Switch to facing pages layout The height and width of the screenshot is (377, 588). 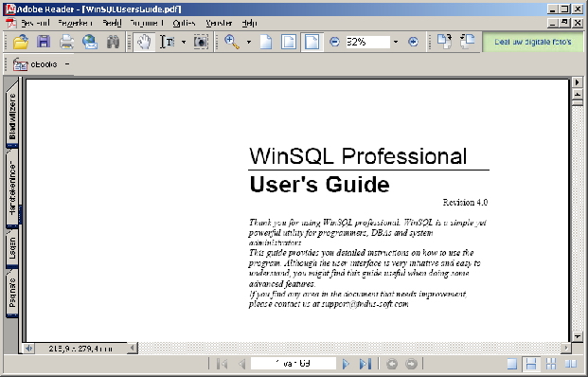(x=571, y=364)
